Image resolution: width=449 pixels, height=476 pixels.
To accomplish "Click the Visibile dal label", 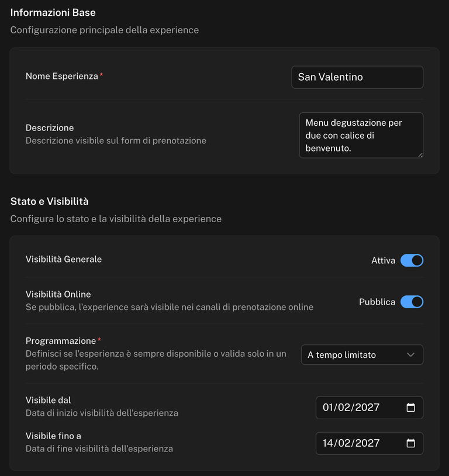I will point(49,400).
